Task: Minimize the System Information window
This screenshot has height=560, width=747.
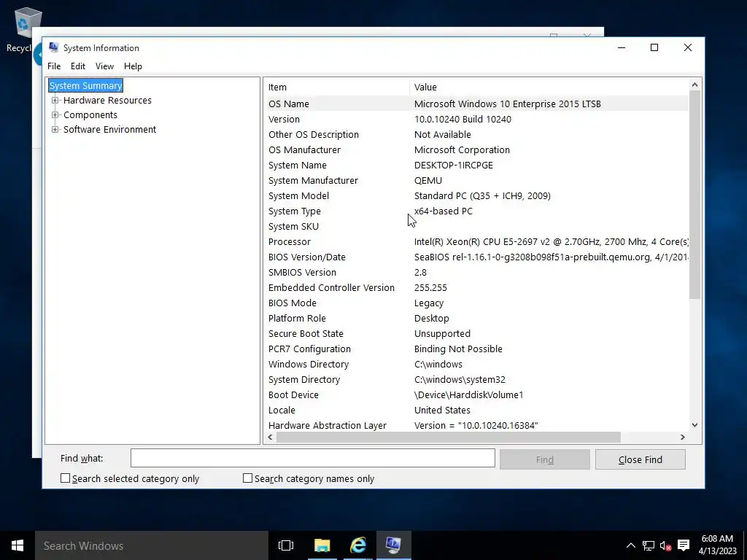Action: [x=622, y=47]
